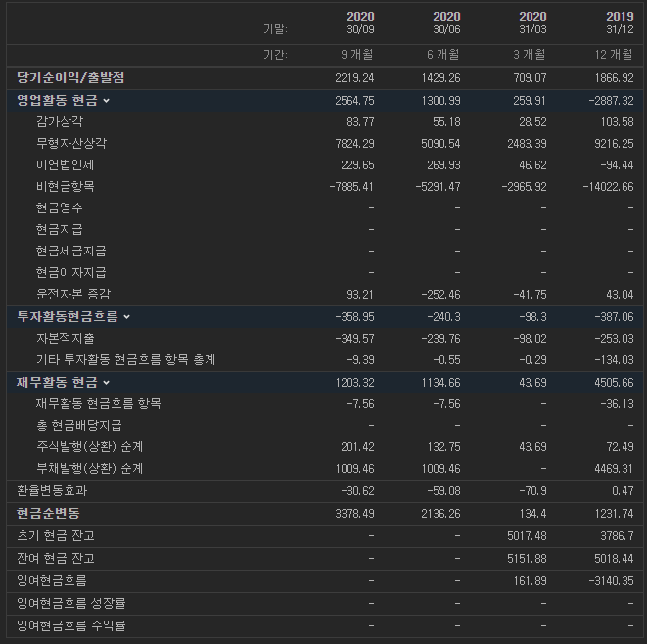
Task: Click the 잉여현금흐름 성장률 row label
Action: click(x=71, y=603)
